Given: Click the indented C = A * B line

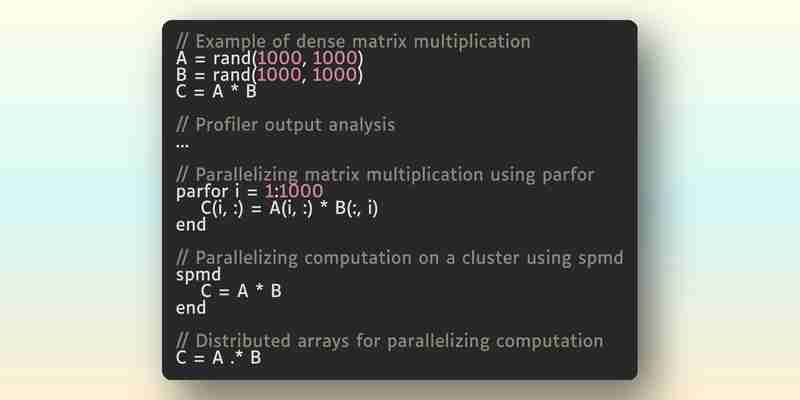Looking at the screenshot, I should coord(241,291).
